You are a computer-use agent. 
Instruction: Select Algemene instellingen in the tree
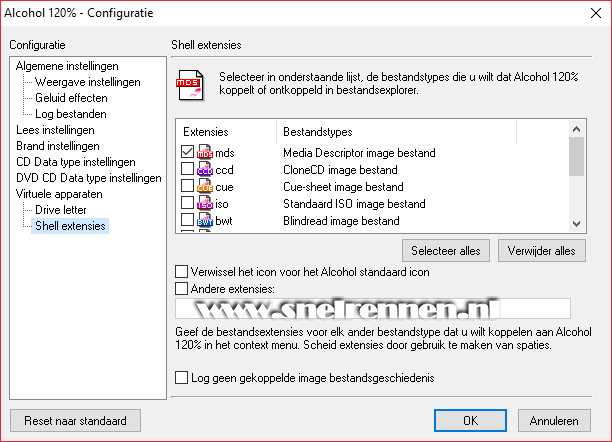click(x=67, y=66)
